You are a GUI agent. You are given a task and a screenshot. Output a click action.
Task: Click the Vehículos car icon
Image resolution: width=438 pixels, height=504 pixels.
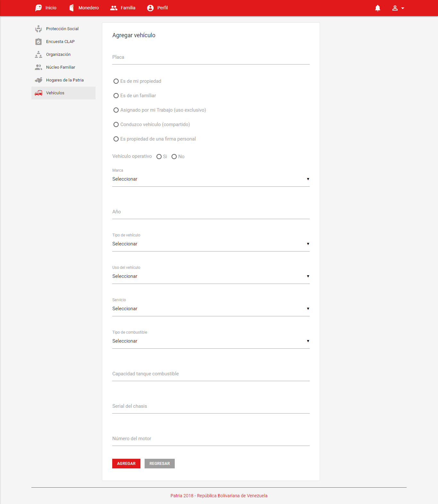pos(38,93)
